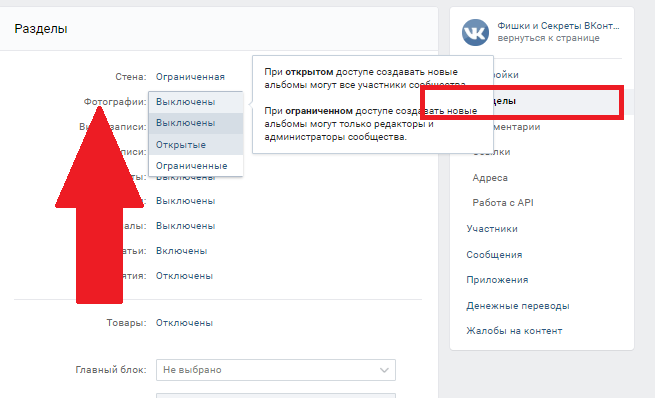Open 'Отключены' dropdown for Товары
Screen dimensions: 655x398
tap(184, 323)
